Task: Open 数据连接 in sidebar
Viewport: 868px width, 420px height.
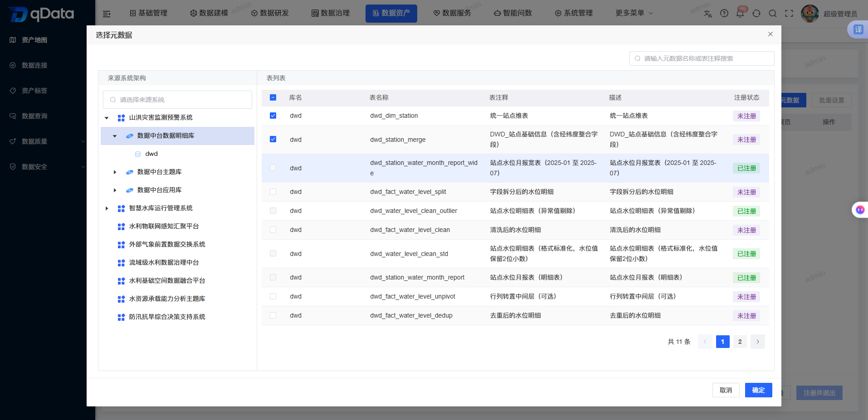Action: coord(34,65)
